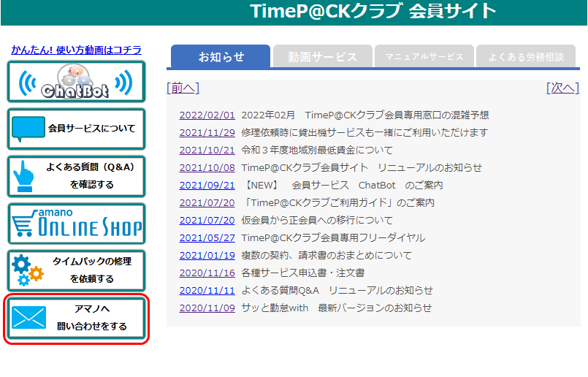
Task: Open the 2021/10/08 notice link
Action: (x=207, y=168)
